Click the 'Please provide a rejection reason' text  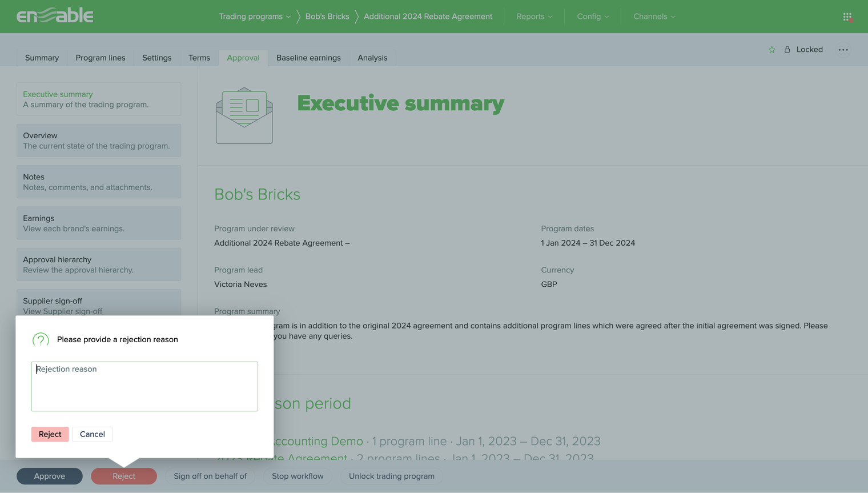pyautogui.click(x=118, y=340)
